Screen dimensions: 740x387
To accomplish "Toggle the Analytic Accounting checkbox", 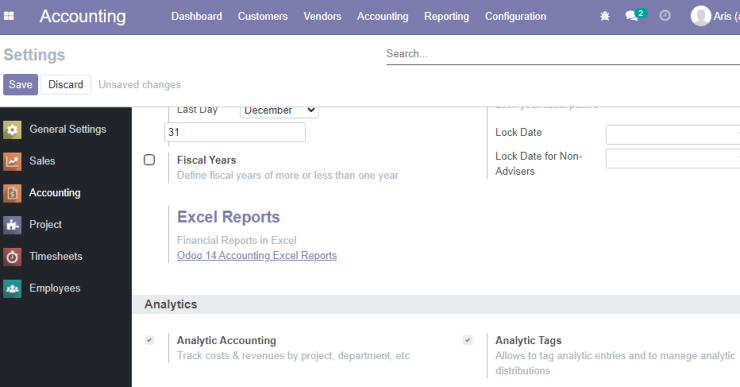I will pos(149,340).
